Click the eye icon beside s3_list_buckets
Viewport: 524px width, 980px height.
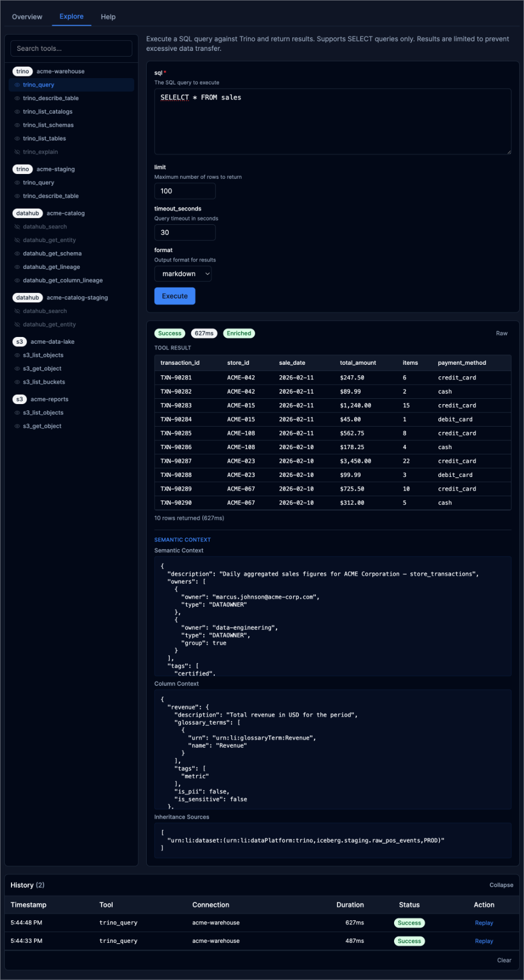click(x=17, y=382)
